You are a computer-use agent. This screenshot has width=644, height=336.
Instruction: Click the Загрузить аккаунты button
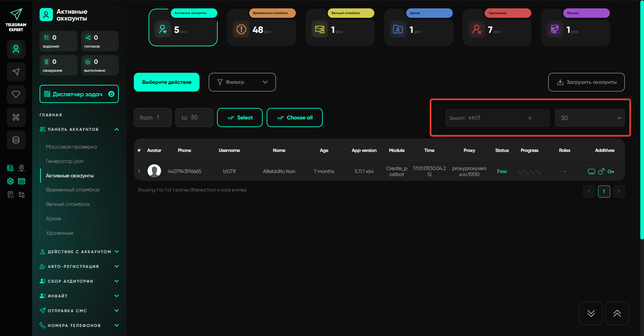pyautogui.click(x=586, y=82)
